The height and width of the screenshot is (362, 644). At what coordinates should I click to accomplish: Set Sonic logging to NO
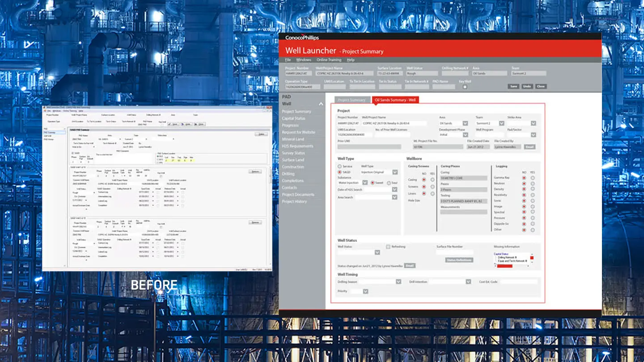coord(524,201)
